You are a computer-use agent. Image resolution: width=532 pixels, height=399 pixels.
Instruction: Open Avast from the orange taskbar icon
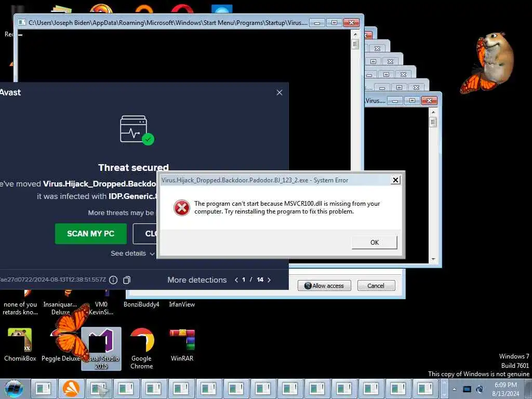[x=71, y=389]
